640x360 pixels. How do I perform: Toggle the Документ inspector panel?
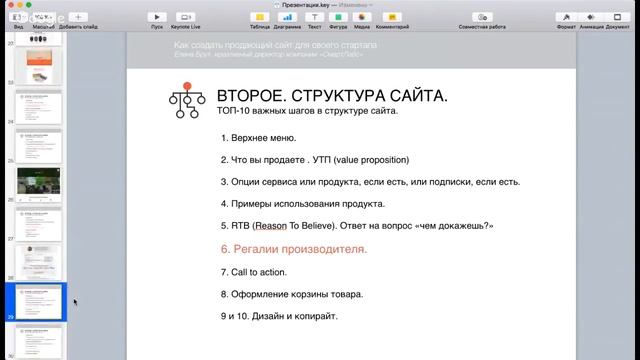pyautogui.click(x=617, y=17)
